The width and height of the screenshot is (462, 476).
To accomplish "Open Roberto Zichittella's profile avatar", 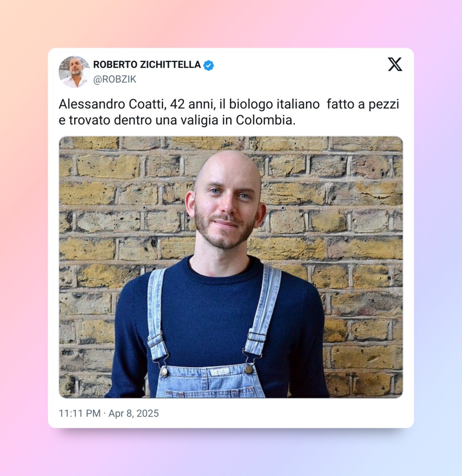I will click(74, 72).
